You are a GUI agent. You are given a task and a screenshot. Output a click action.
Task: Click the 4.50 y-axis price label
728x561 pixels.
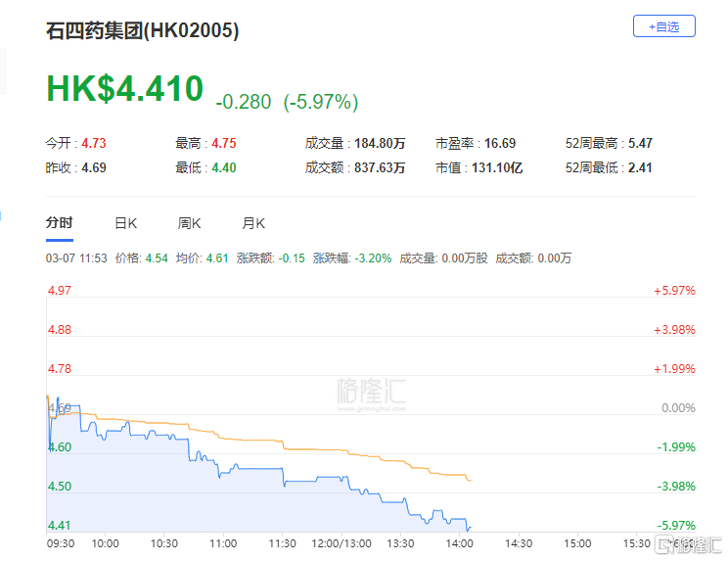point(60,487)
